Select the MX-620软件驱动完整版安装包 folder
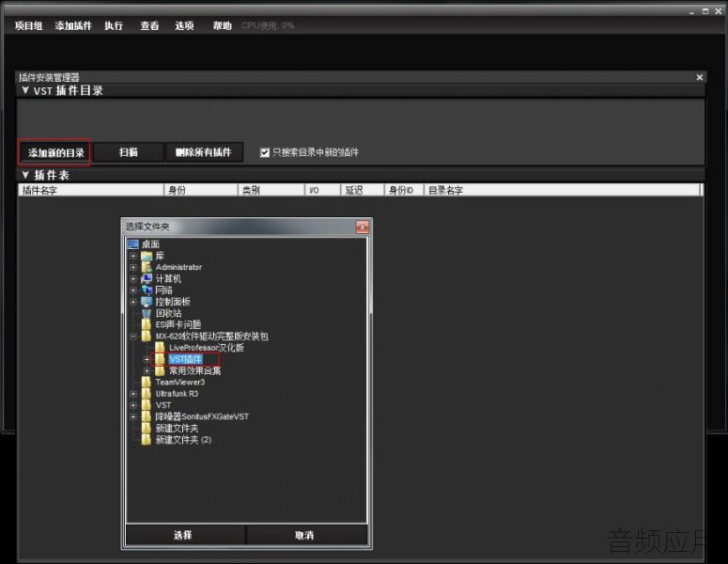Screen dimensions: 728x564 click(x=211, y=337)
